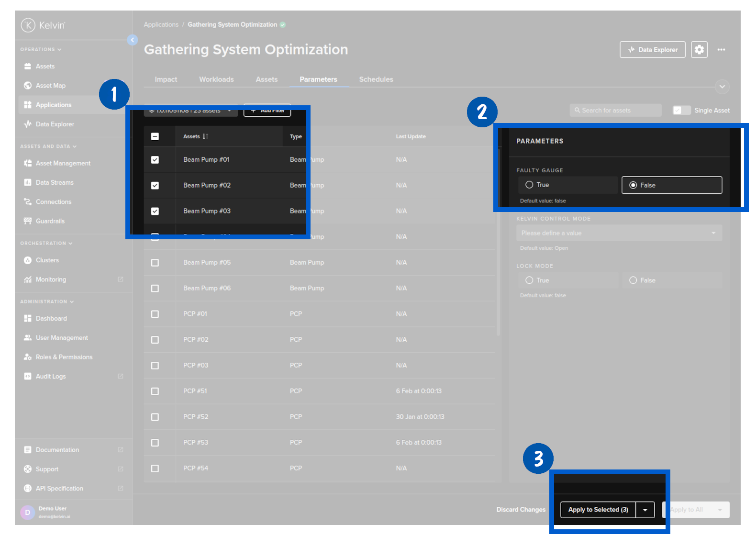Open the settings gear icon
The height and width of the screenshot is (536, 756).
point(699,50)
